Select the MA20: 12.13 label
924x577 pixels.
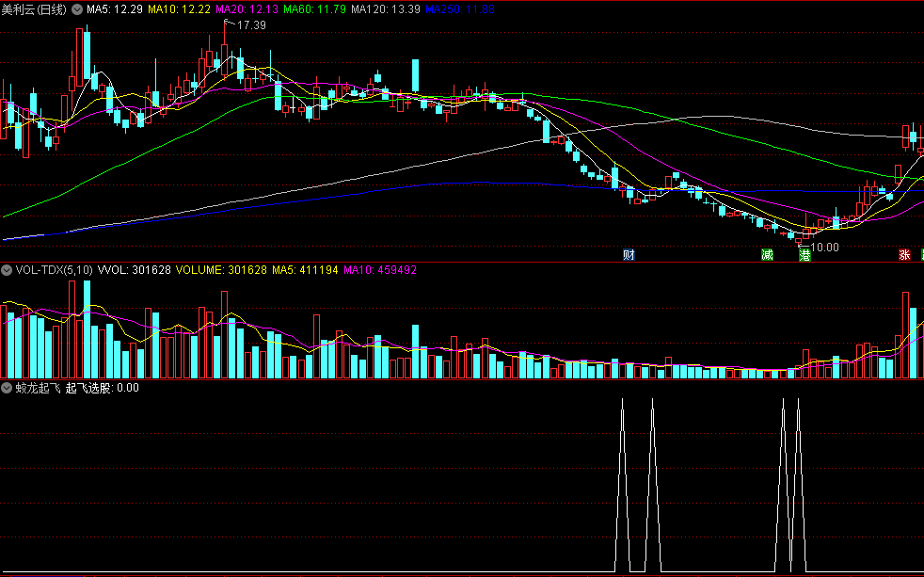click(x=247, y=9)
